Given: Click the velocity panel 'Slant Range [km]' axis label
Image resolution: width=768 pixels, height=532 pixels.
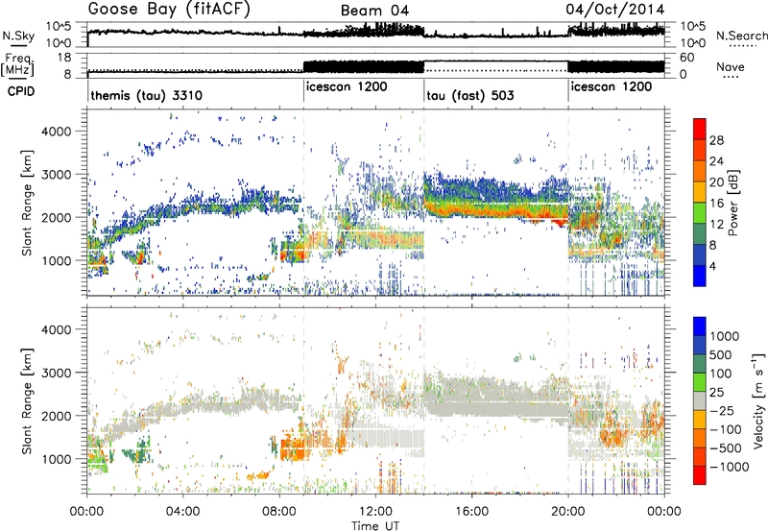Looking at the screenshot, I should (27, 400).
